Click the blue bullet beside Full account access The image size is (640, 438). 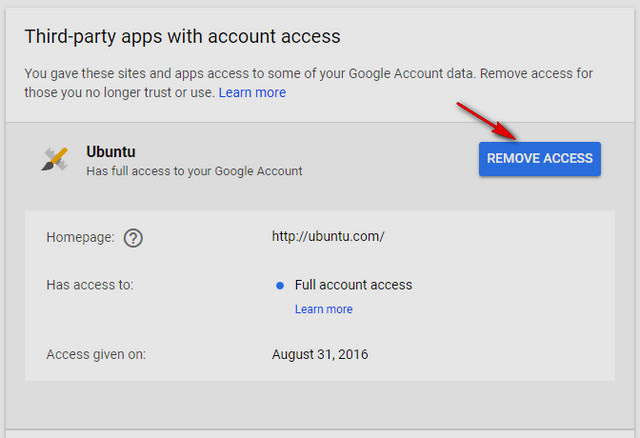280,285
